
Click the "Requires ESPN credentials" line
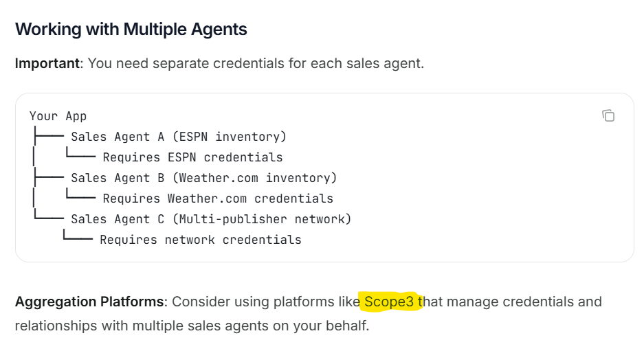pyautogui.click(x=192, y=157)
